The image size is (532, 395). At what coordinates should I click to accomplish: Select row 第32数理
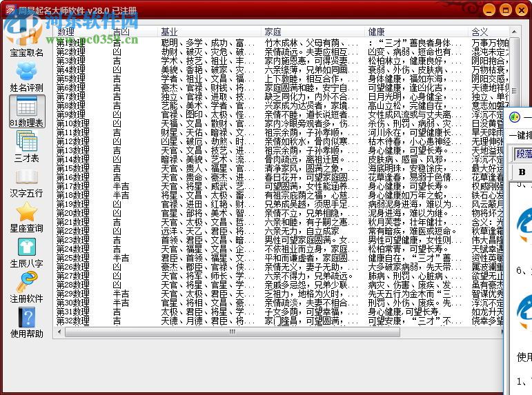[x=279, y=321]
